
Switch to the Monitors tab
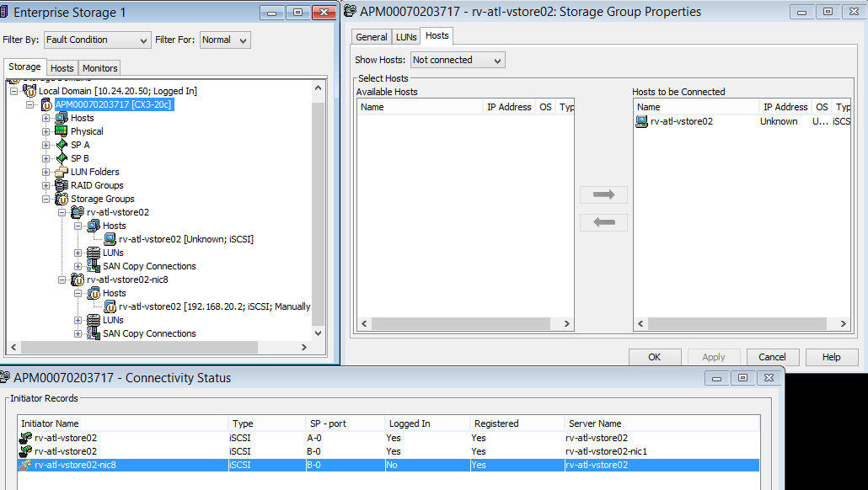(99, 68)
